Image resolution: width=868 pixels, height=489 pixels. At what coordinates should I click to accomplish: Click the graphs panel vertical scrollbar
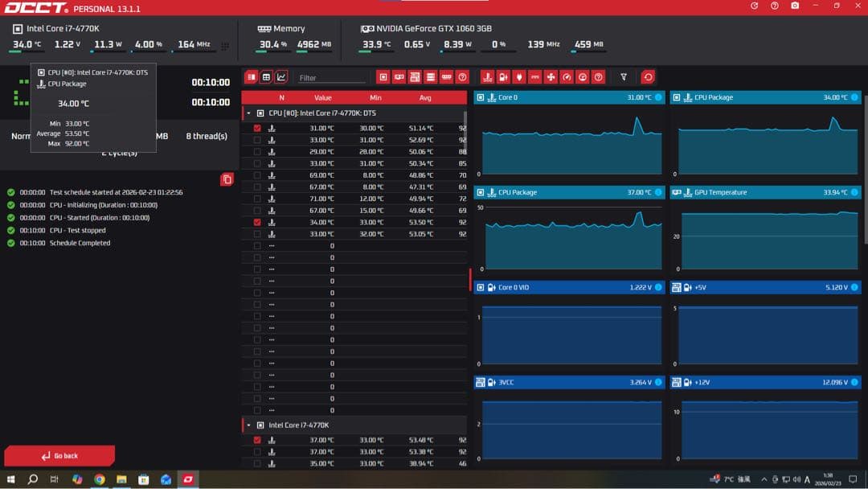(x=866, y=169)
